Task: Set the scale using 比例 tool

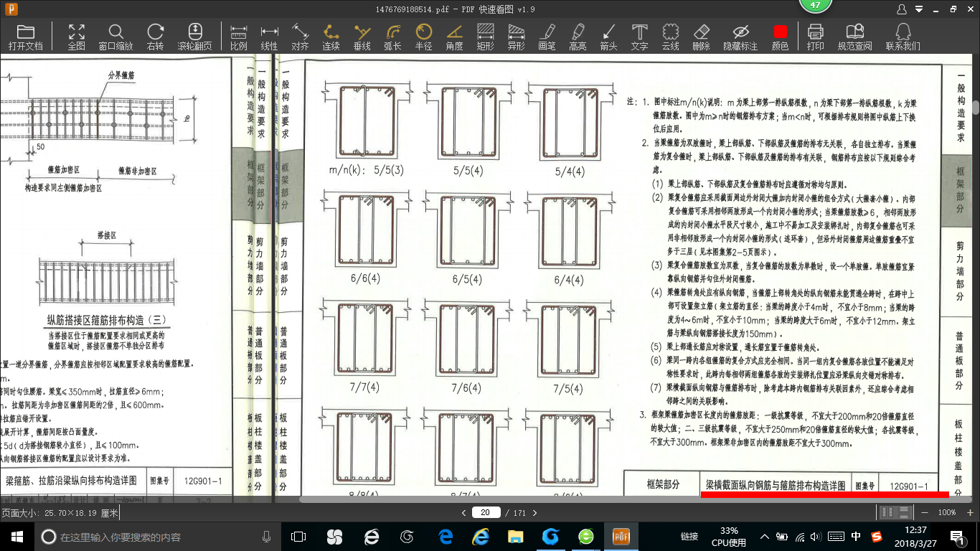Action: click(239, 37)
